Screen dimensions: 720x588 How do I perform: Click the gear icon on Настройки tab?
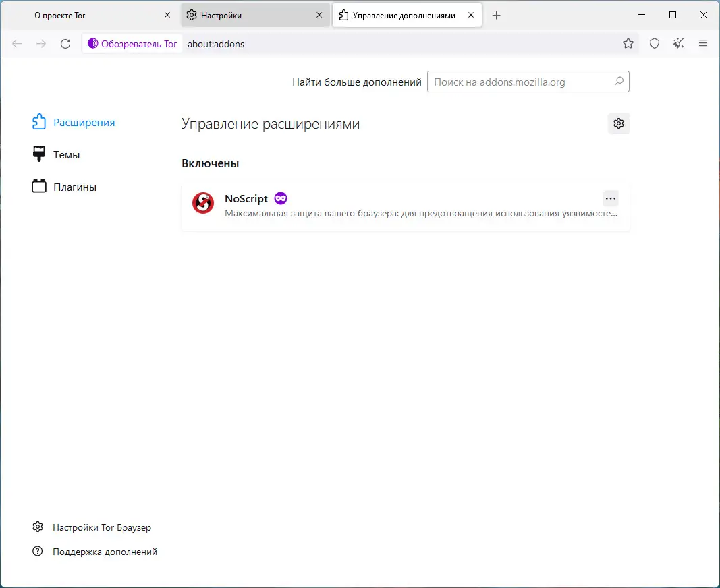pos(192,15)
